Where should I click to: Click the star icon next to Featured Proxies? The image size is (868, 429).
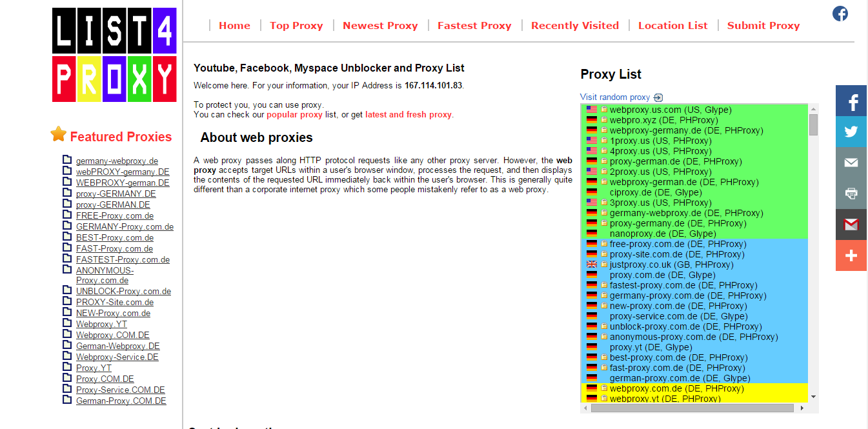tap(59, 134)
